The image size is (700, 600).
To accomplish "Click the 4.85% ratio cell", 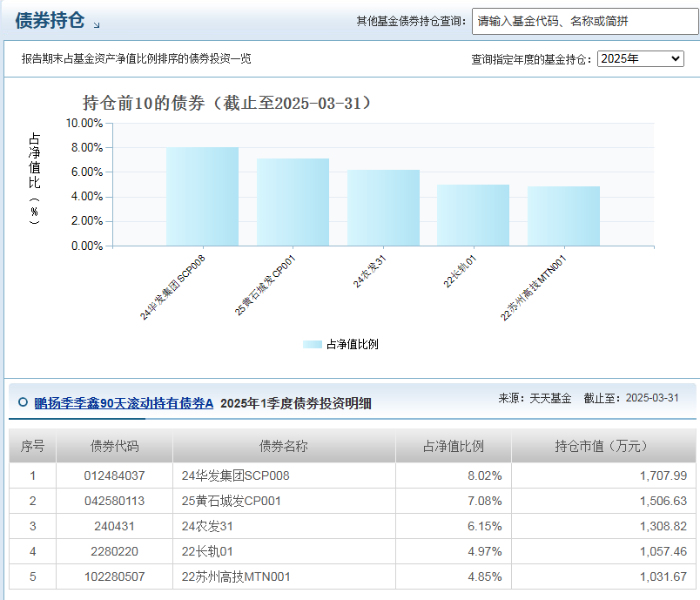I will tap(453, 576).
